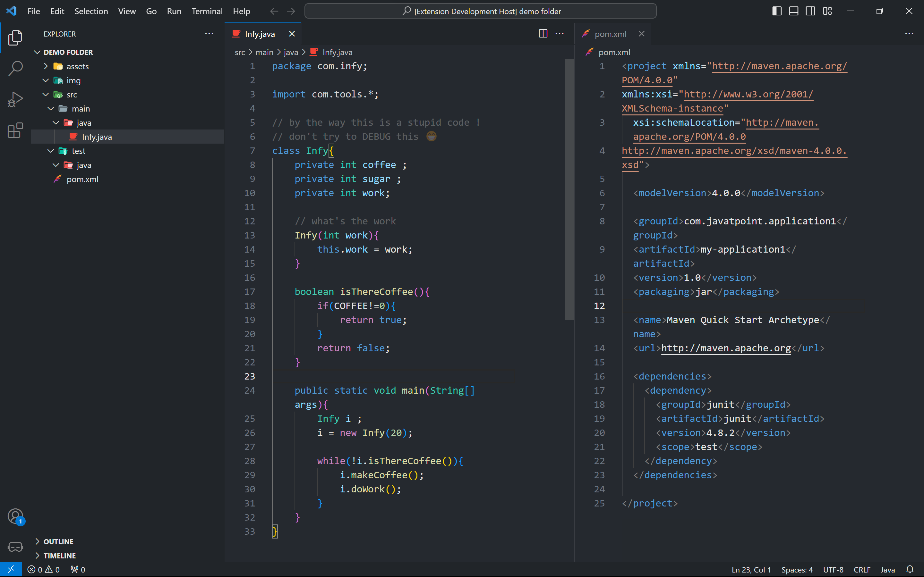Viewport: 924px width, 577px height.
Task: Click the notifications bell in status bar
Action: coord(910,569)
